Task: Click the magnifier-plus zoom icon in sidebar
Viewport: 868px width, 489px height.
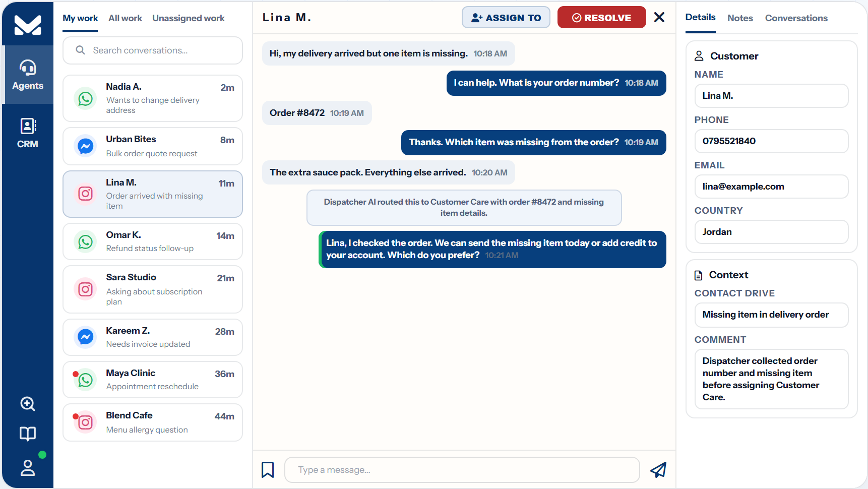Action: point(28,404)
